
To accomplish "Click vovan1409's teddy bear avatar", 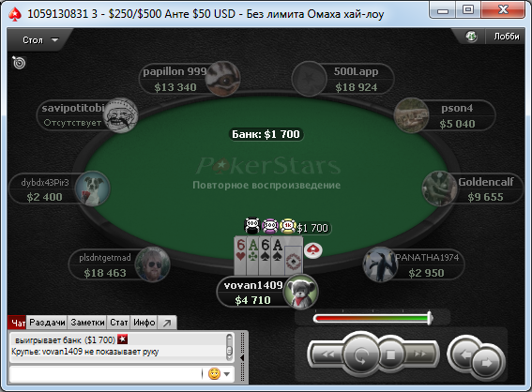I will (300, 292).
